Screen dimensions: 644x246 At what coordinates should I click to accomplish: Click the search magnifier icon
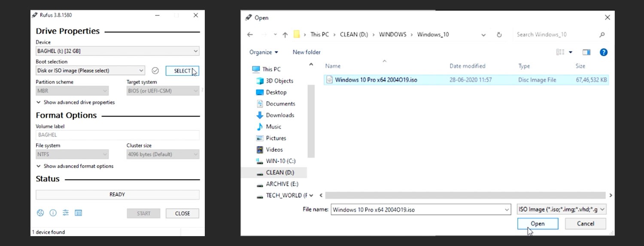click(602, 35)
